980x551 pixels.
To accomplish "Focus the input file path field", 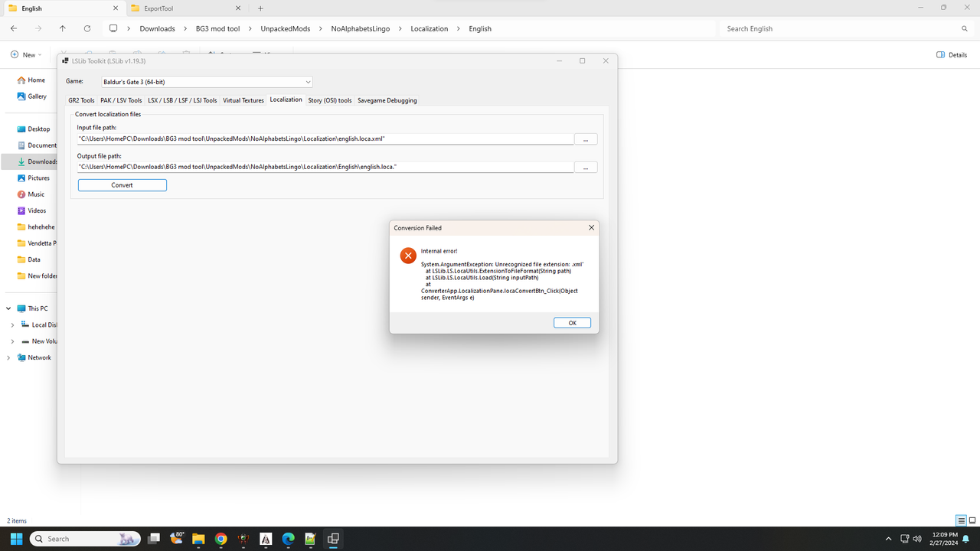I will (325, 139).
